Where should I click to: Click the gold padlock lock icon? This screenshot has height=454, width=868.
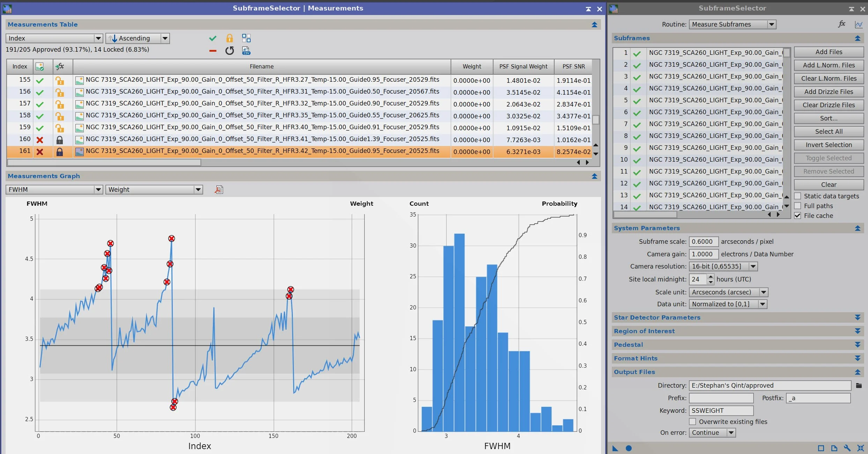click(229, 38)
